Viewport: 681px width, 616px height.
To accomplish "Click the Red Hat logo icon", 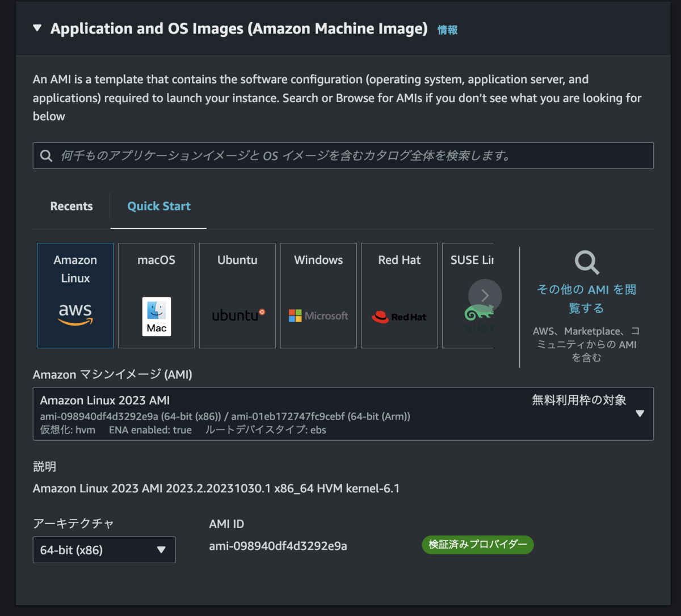I will [x=400, y=317].
